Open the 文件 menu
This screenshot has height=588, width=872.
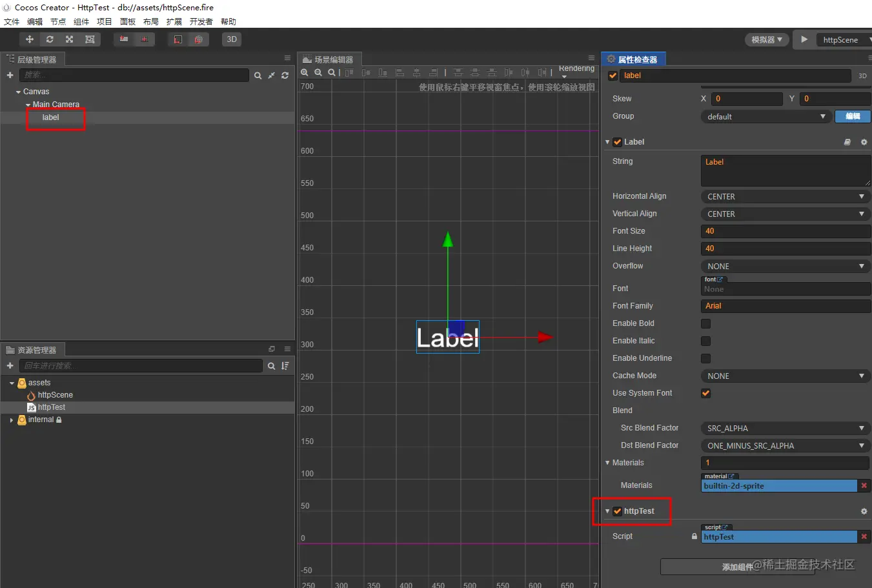[x=12, y=21]
